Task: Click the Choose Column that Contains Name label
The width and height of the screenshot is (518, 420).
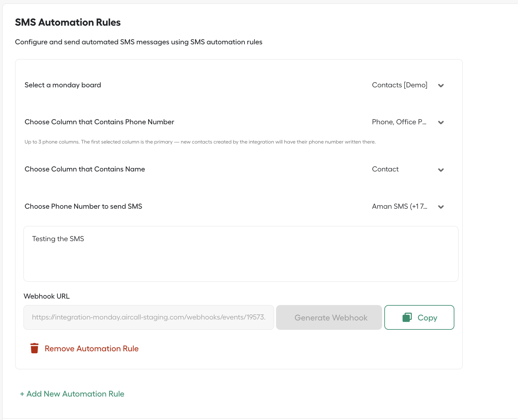Action: [85, 169]
